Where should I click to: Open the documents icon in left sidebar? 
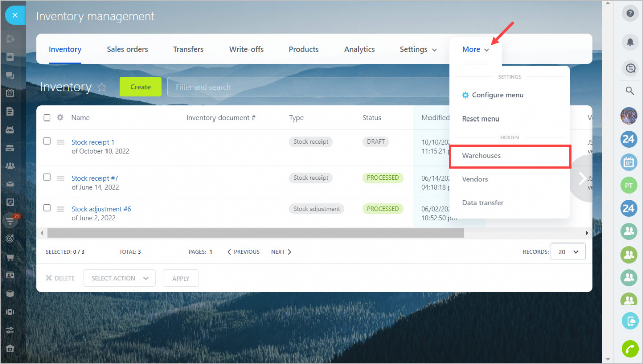point(10,111)
